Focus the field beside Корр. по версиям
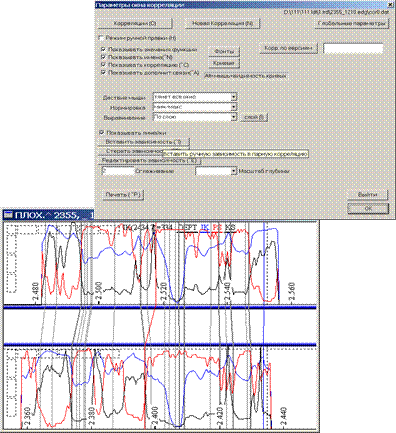 (x=353, y=49)
